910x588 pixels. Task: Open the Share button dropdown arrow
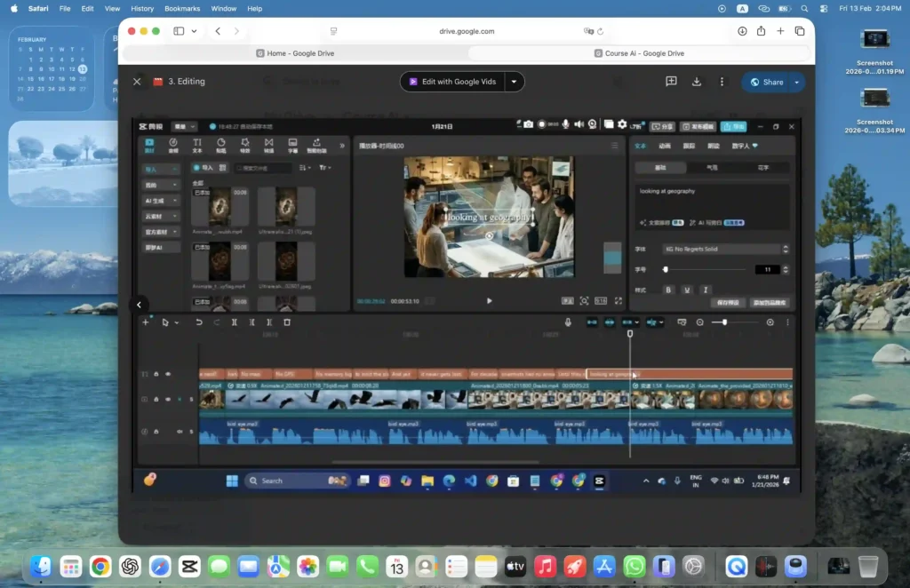click(797, 82)
